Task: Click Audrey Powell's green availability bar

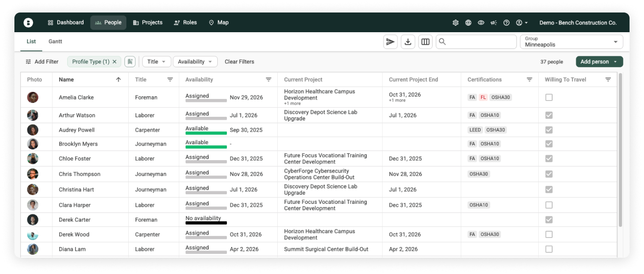Action: tap(206, 133)
